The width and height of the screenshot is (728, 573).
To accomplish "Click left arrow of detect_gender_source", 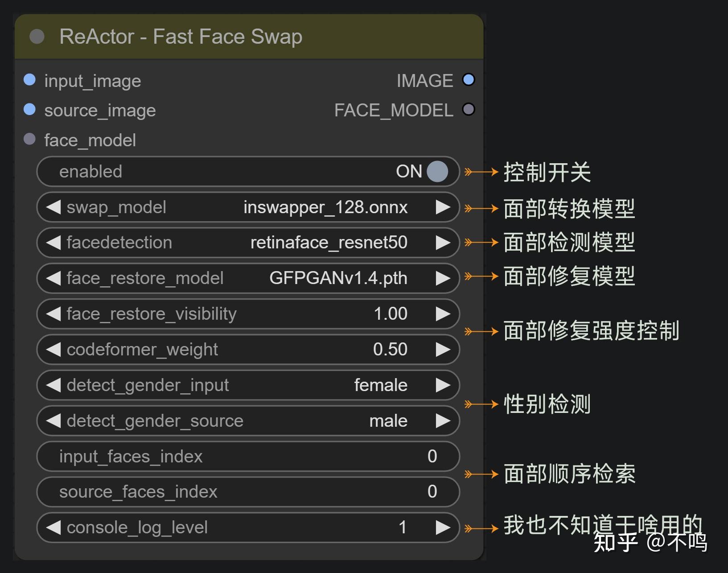I will [x=53, y=420].
